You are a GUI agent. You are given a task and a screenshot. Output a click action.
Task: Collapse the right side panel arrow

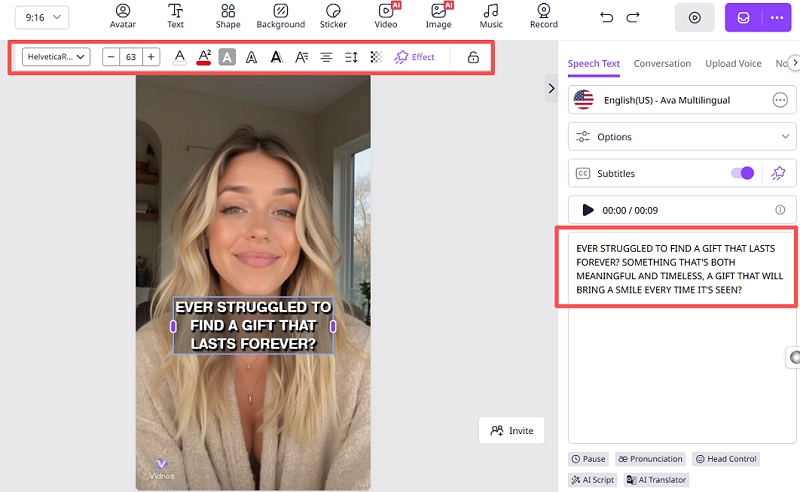tap(551, 88)
